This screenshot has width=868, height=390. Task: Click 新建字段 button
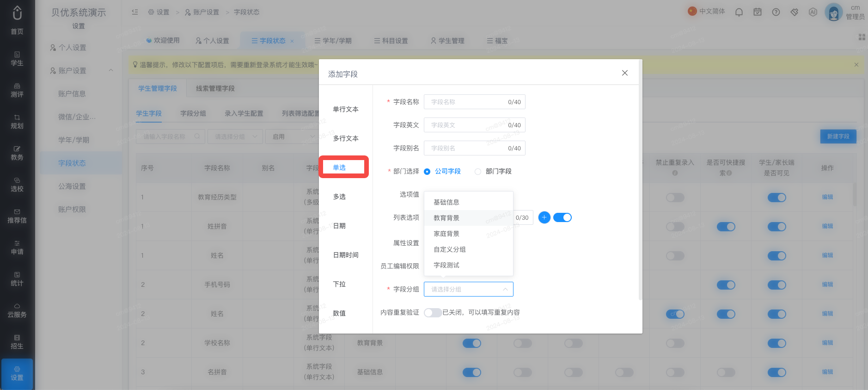pyautogui.click(x=838, y=136)
